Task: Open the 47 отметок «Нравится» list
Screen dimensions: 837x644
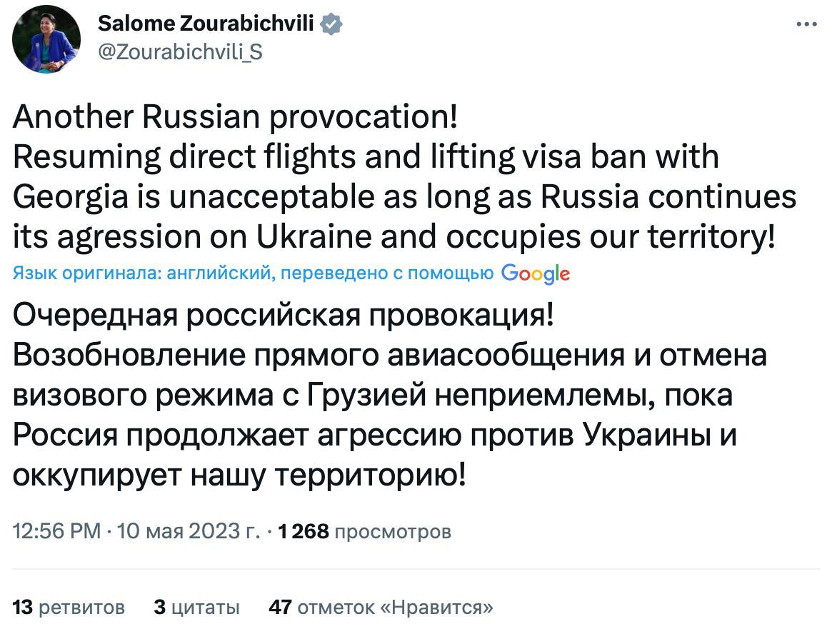Action: point(381,608)
